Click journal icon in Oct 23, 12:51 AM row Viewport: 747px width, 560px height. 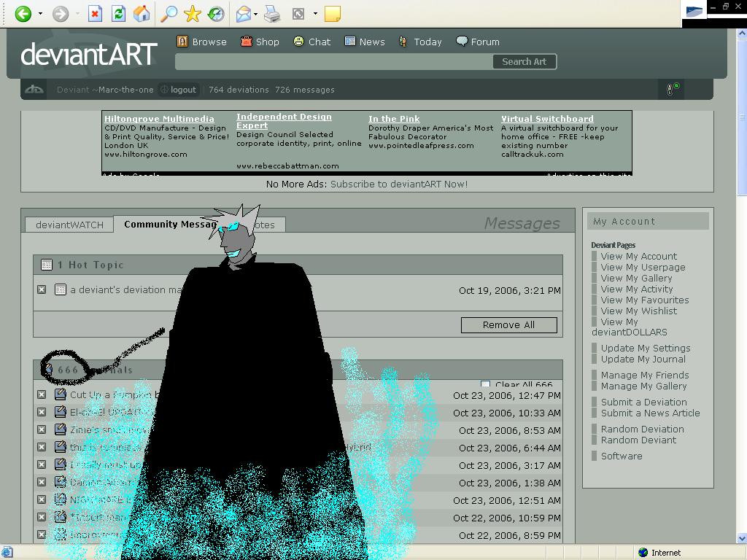(60, 499)
